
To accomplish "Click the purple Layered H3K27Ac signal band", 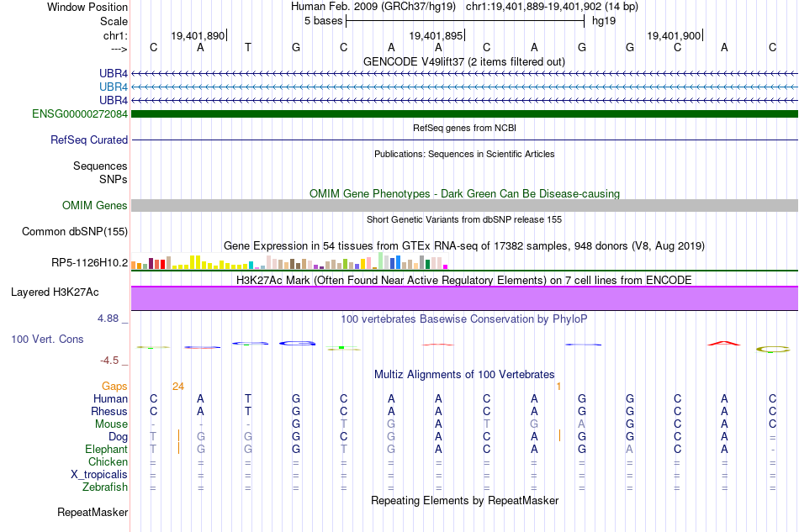I will 464,298.
